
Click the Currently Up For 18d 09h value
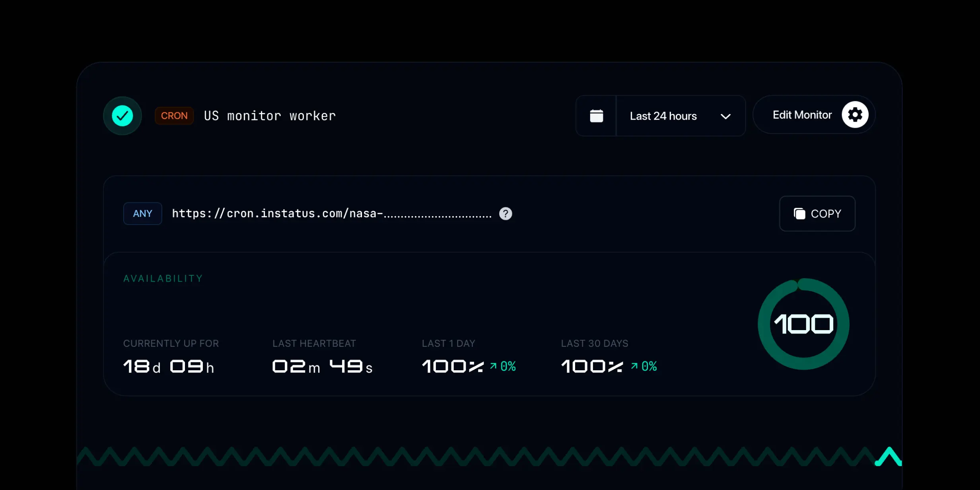point(169,366)
